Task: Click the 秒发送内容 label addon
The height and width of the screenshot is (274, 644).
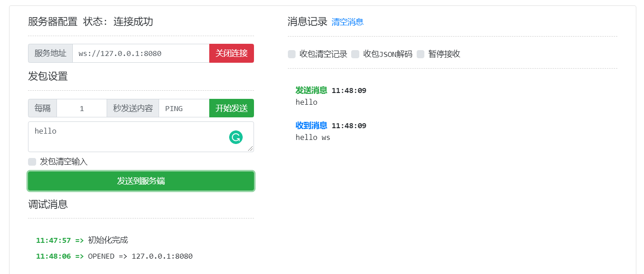Action: (133, 108)
